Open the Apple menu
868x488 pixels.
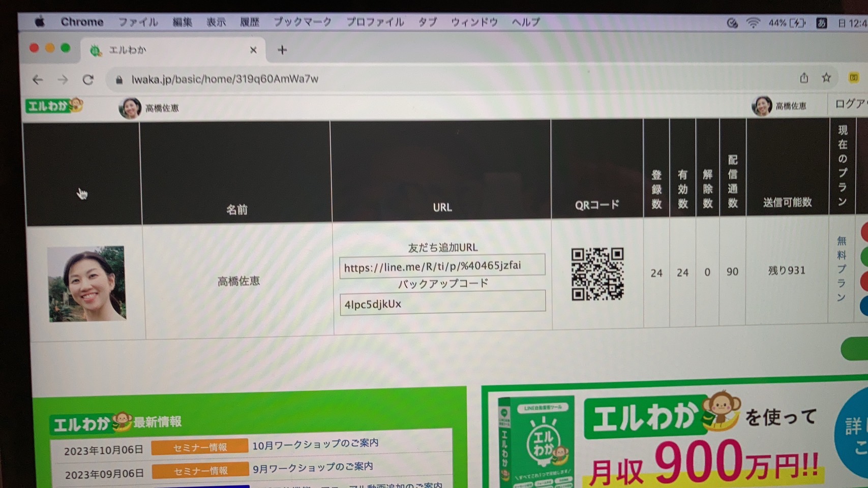(x=39, y=22)
